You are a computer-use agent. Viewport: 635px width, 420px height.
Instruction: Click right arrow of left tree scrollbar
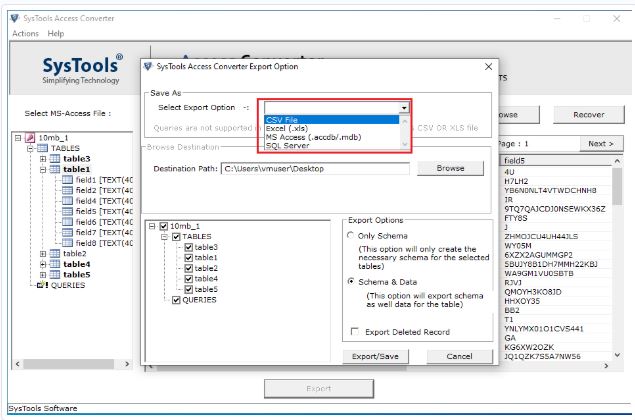click(x=127, y=364)
